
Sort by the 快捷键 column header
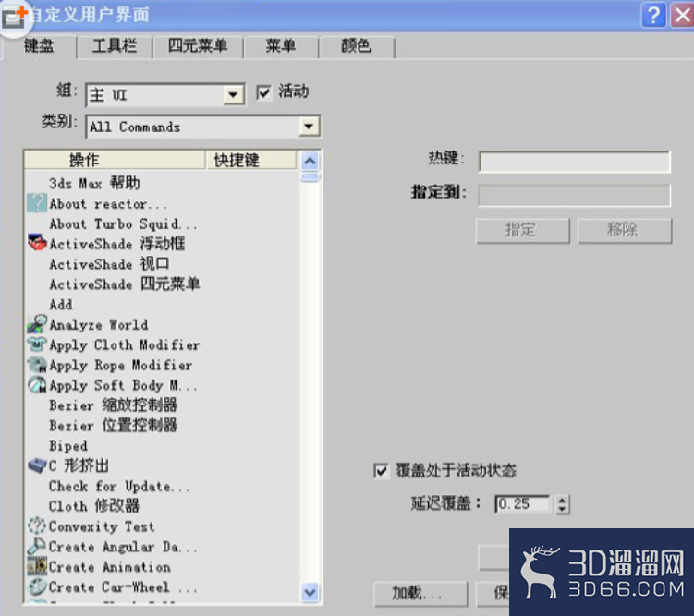click(250, 160)
